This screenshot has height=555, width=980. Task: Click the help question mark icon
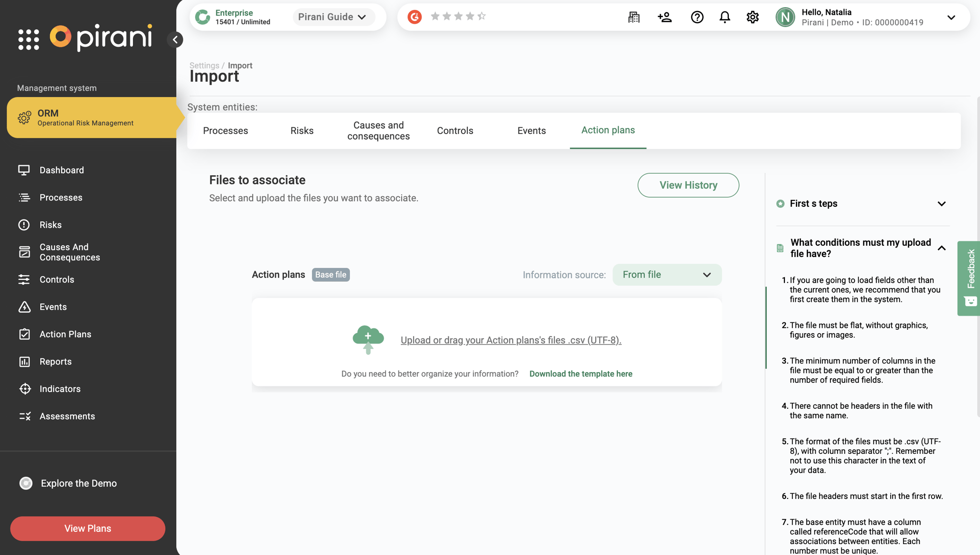coord(697,17)
